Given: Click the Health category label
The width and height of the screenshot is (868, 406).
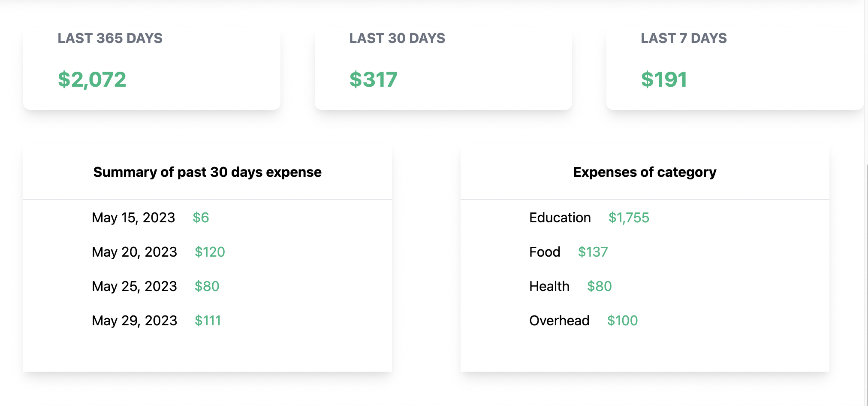Looking at the screenshot, I should pos(549,286).
